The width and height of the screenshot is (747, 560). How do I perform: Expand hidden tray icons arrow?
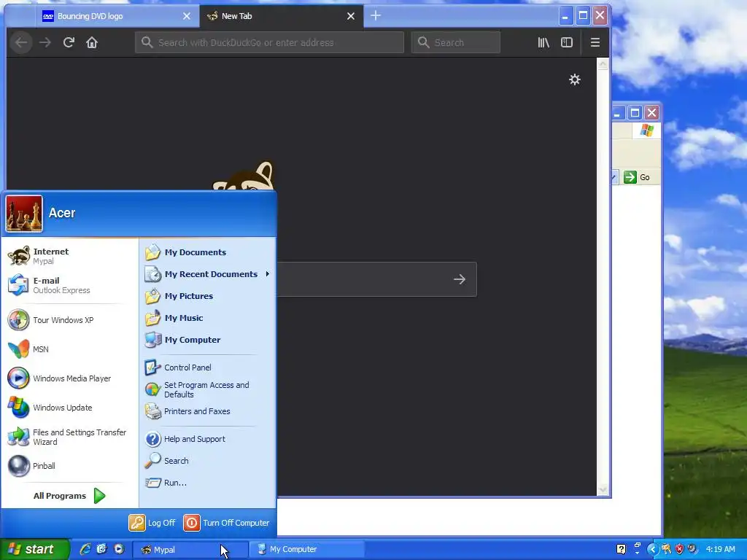[x=652, y=549]
